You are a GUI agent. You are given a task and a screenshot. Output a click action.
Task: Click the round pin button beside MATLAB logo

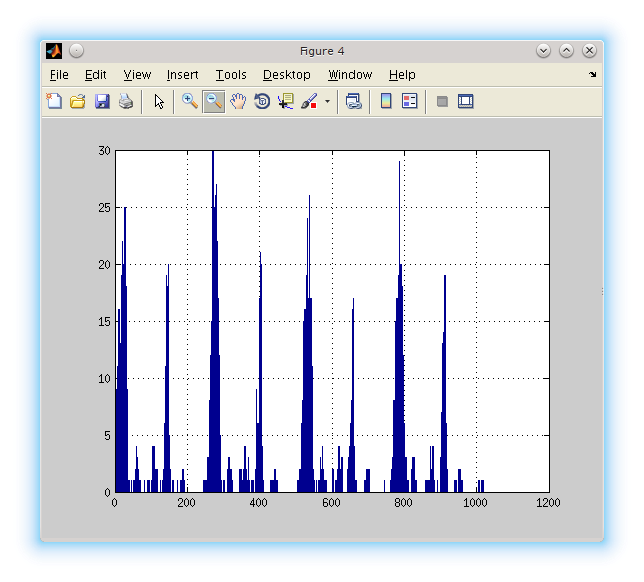click(76, 51)
